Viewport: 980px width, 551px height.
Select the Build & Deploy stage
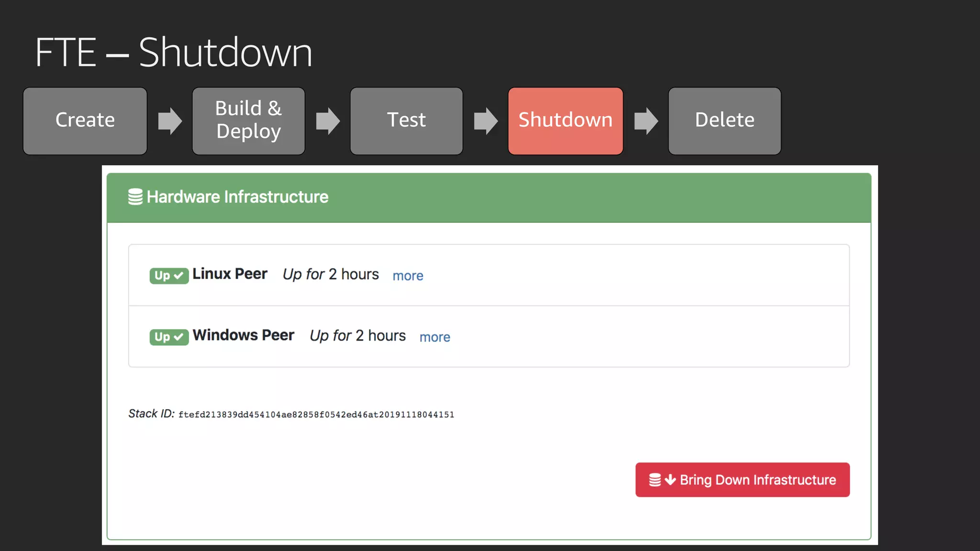(248, 121)
